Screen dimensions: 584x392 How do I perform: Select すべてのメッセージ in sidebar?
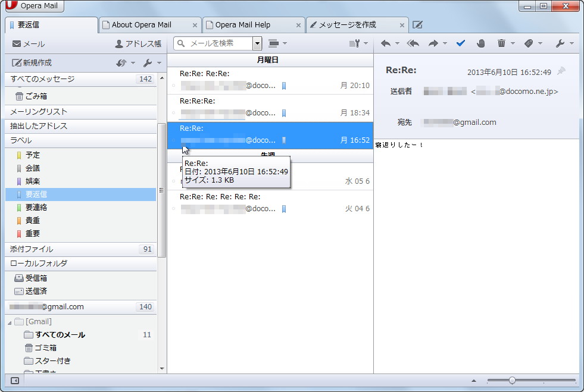pos(81,79)
